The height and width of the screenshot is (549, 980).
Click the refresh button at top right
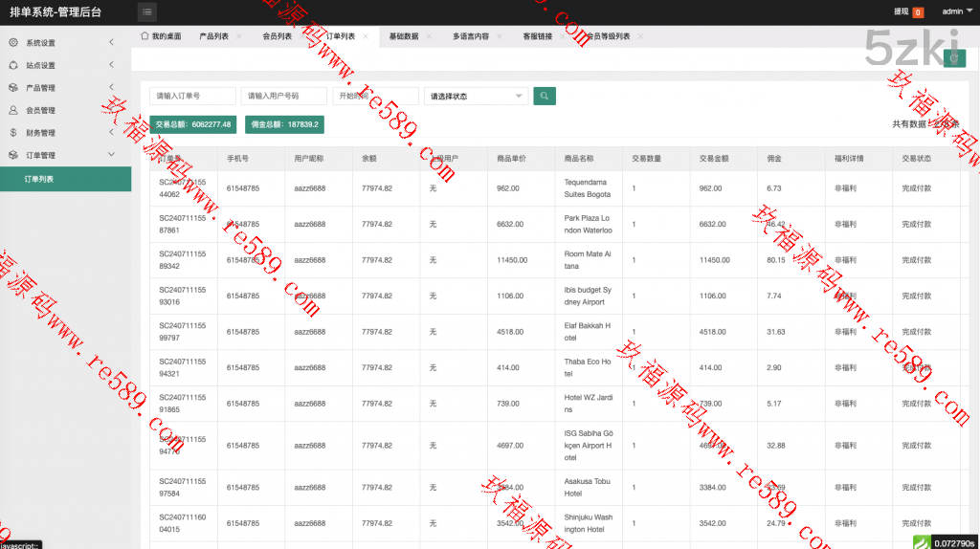click(x=953, y=58)
